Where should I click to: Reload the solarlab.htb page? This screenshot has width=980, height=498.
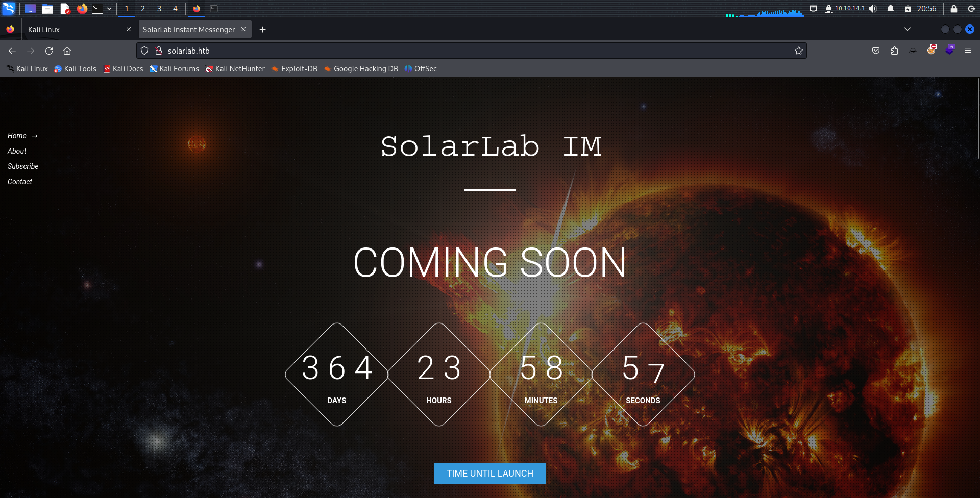tap(49, 51)
